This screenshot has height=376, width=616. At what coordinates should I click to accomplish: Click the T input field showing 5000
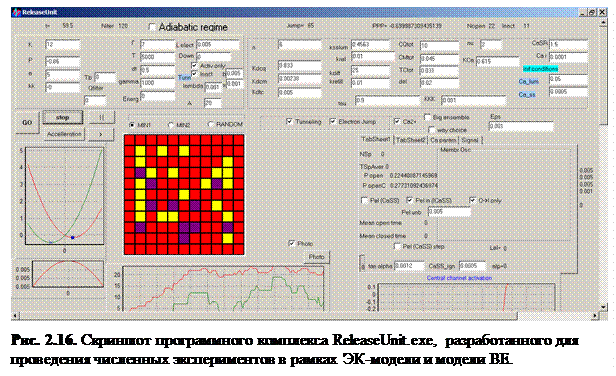coord(158,57)
